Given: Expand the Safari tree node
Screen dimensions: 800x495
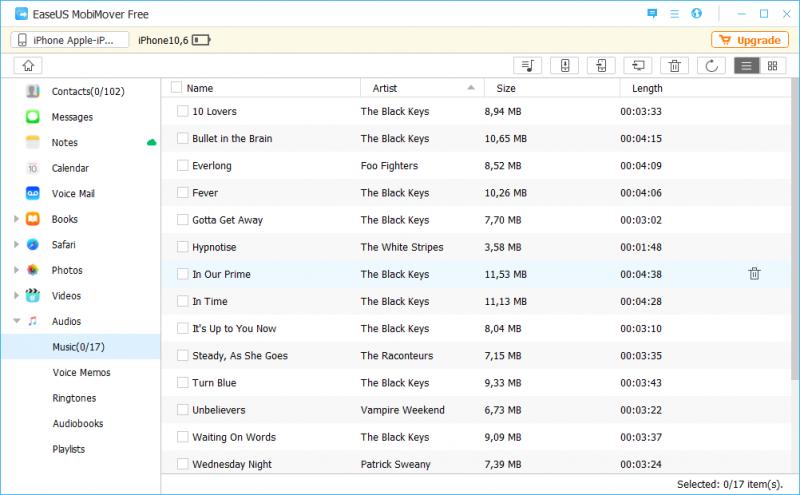Looking at the screenshot, I should click(16, 244).
